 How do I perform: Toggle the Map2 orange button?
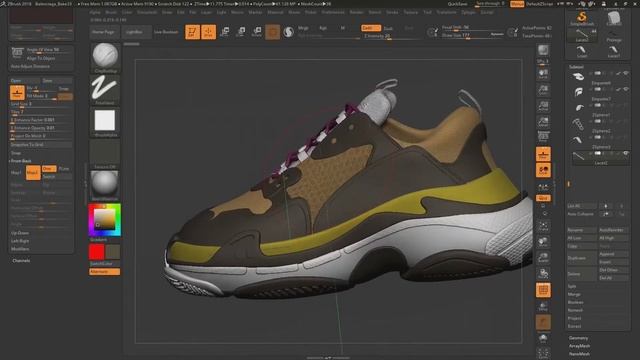click(x=33, y=173)
